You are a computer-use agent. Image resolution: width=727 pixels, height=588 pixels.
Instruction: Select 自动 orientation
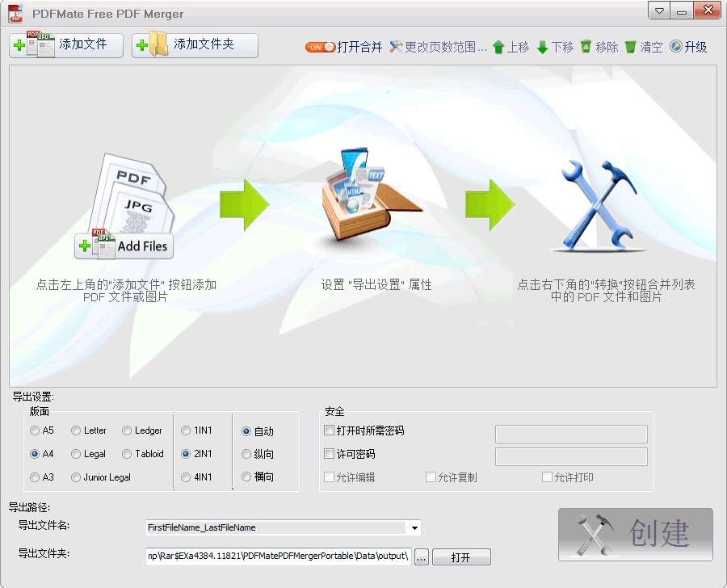coord(246,431)
